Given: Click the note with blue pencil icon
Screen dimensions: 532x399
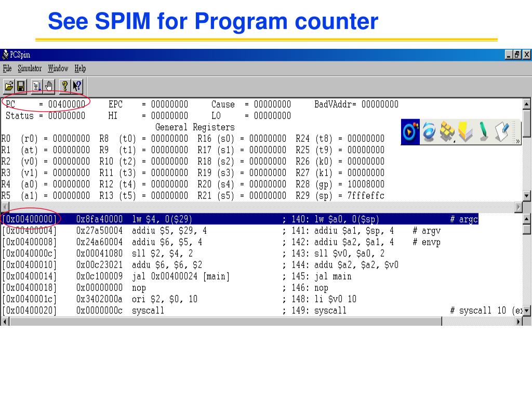Looking at the screenshot, I should point(502,131).
